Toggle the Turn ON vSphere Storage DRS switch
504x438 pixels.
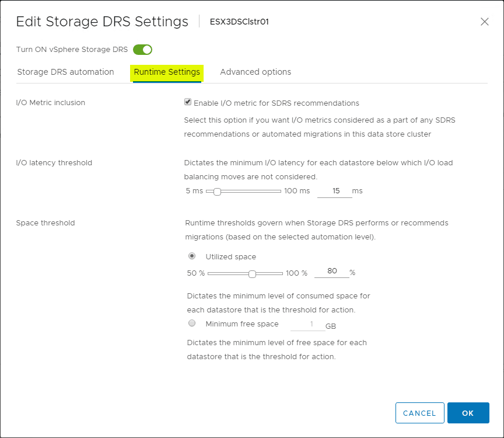(x=142, y=50)
